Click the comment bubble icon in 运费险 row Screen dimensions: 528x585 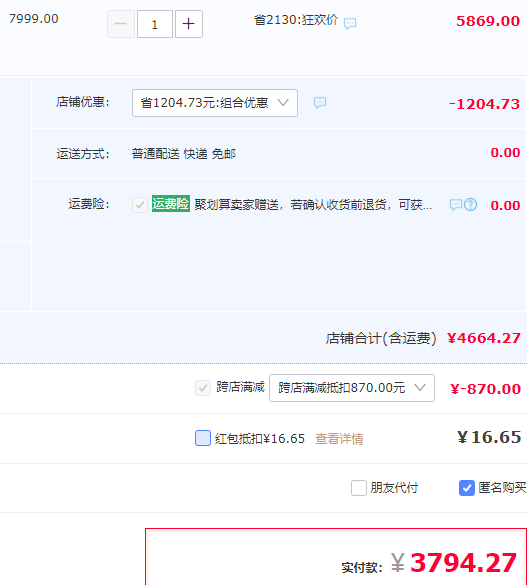coord(456,205)
